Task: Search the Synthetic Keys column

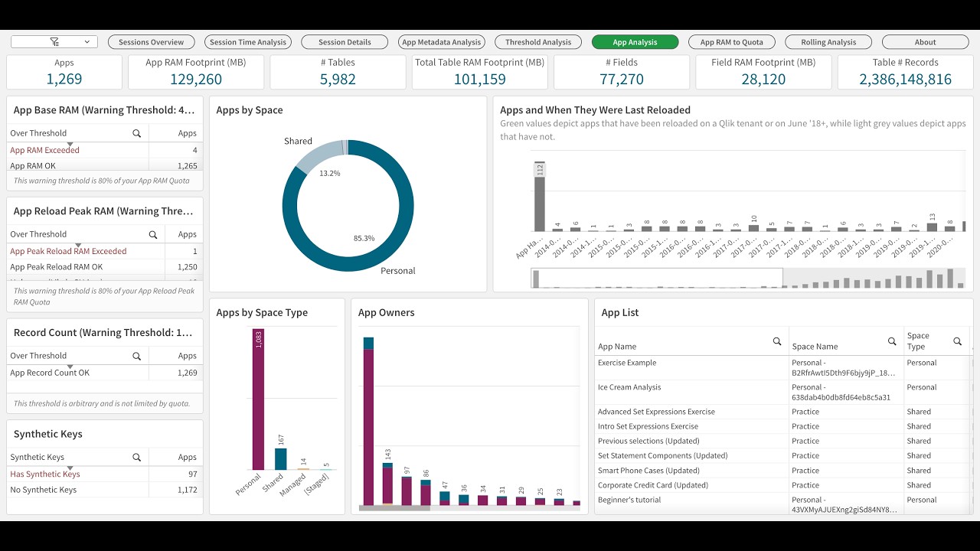Action: (137, 457)
